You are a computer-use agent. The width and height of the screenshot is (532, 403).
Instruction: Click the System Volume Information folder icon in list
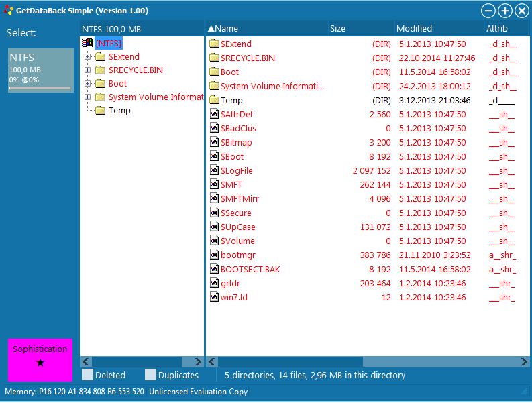click(214, 86)
